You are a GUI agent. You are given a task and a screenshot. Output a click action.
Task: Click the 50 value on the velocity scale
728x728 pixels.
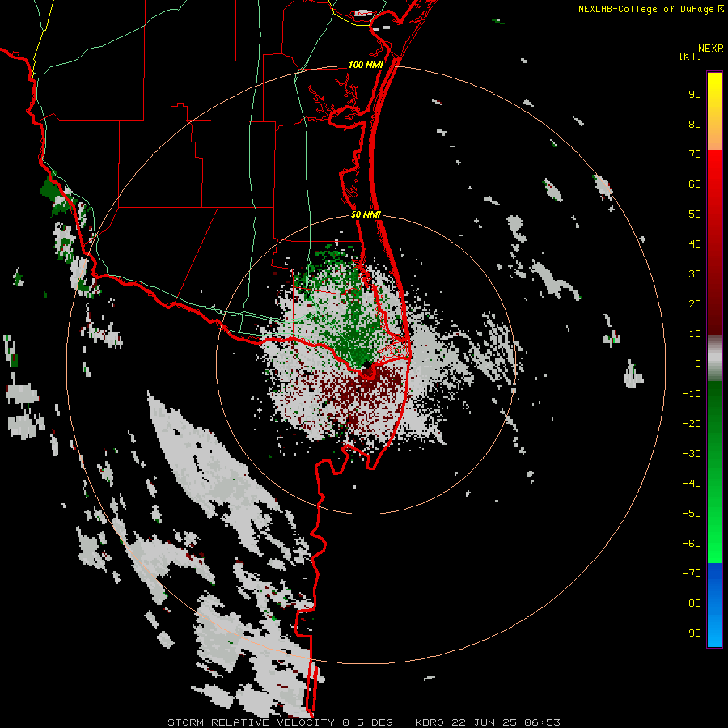point(695,214)
